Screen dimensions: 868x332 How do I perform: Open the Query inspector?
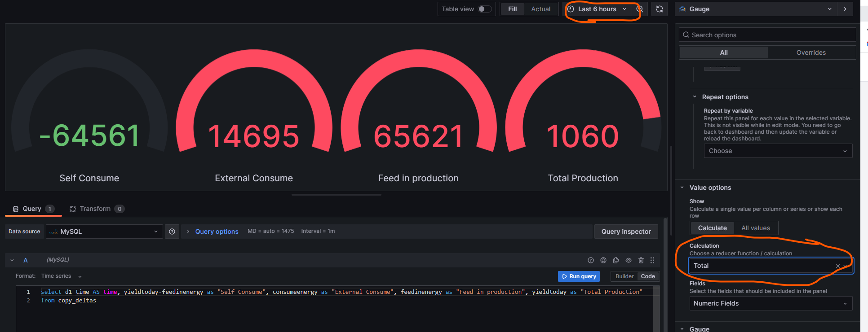[x=626, y=232]
